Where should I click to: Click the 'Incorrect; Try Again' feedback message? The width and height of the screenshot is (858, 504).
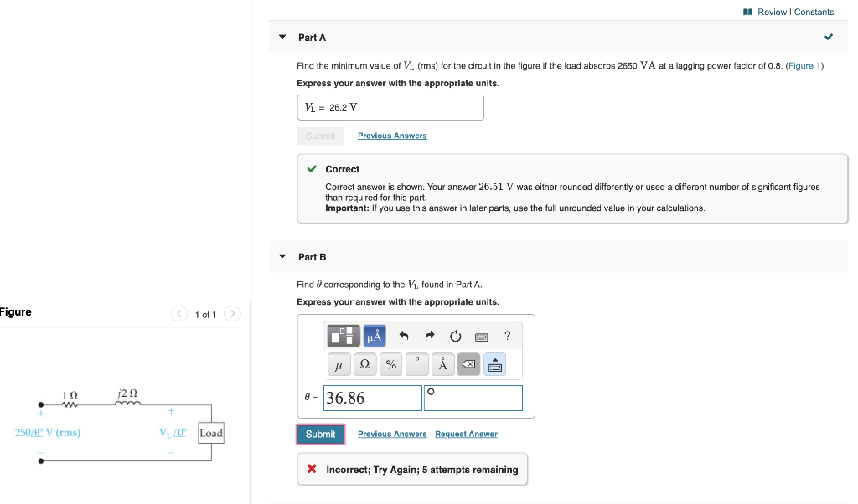point(422,470)
